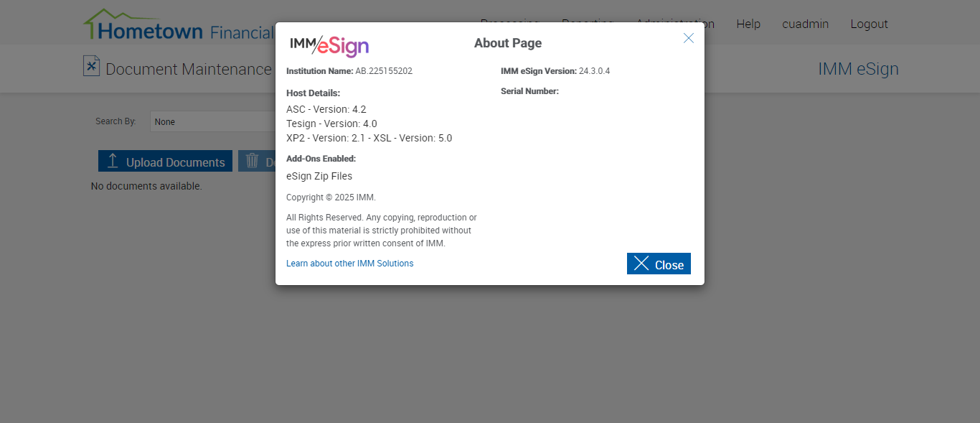Click the IMM eSign header text
Viewport: 980px width, 423px height.
point(858,69)
